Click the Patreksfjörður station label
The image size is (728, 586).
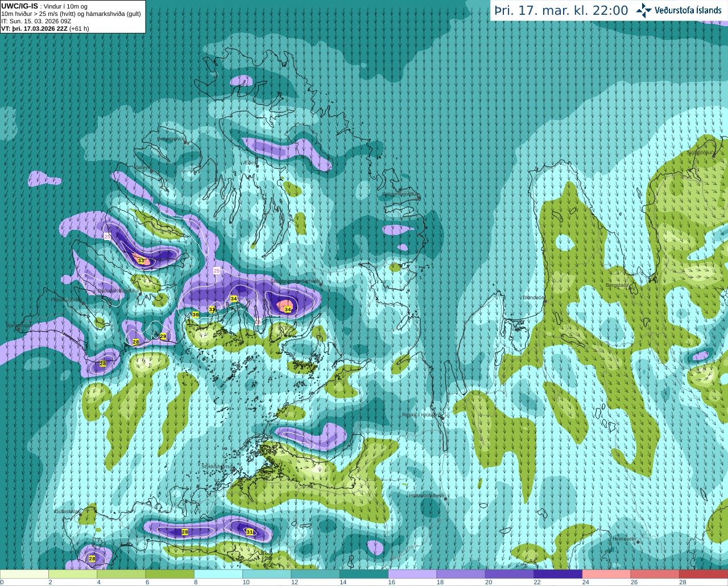pyautogui.click(x=67, y=299)
